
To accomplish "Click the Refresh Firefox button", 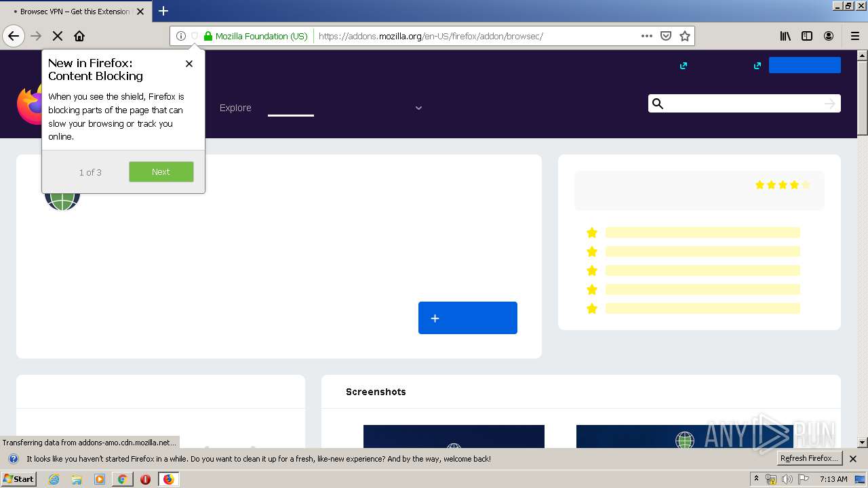I will pyautogui.click(x=810, y=458).
